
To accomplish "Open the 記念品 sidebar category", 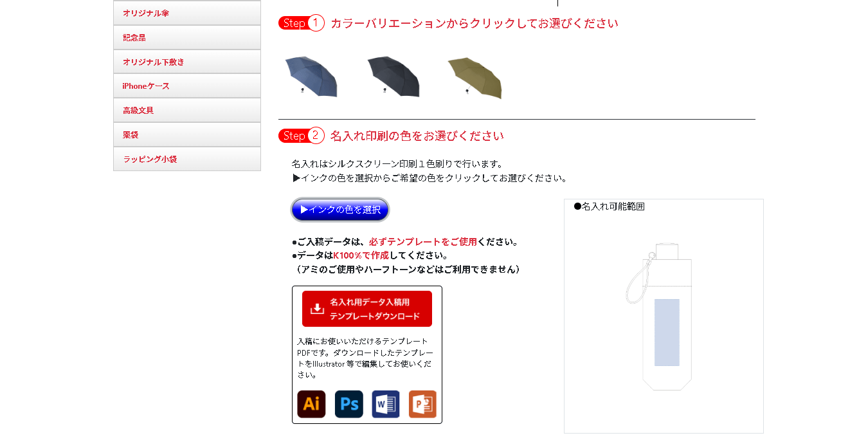I will pos(187,37).
